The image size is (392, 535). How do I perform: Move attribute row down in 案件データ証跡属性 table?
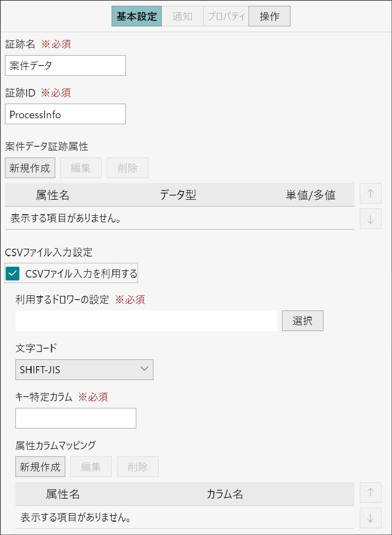pos(370,219)
